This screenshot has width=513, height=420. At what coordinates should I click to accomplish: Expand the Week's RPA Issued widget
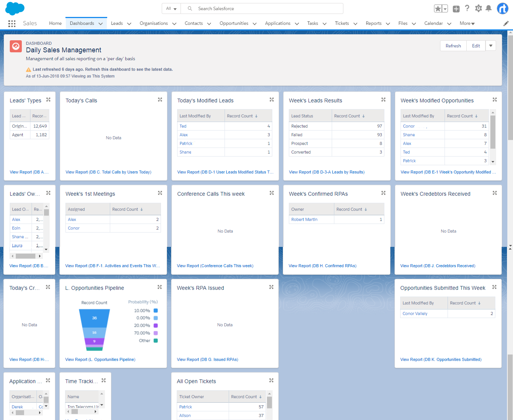[x=271, y=287]
